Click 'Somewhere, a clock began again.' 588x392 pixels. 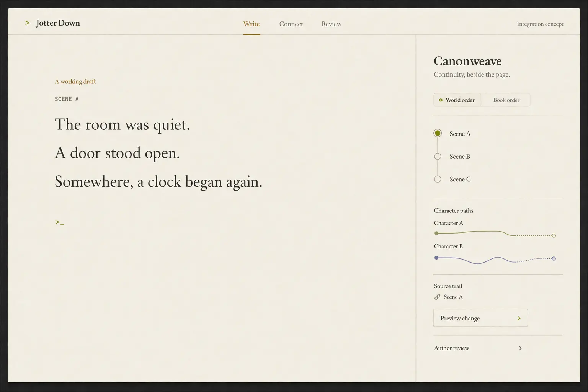158,182
